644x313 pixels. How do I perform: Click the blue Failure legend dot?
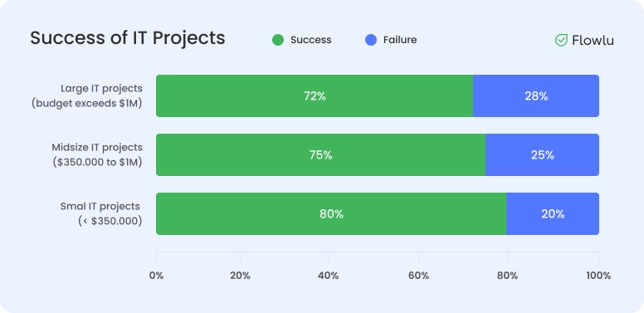[371, 40]
